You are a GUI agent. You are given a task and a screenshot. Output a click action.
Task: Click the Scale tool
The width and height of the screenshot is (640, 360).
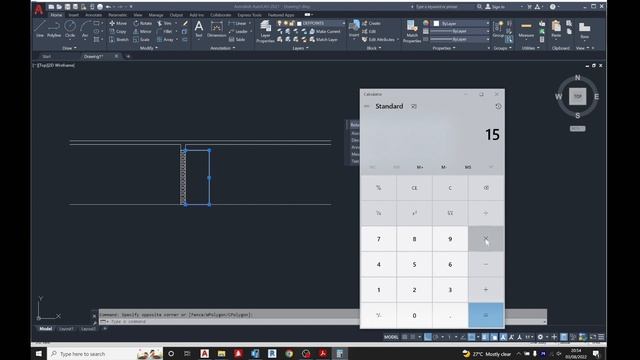tap(141, 40)
